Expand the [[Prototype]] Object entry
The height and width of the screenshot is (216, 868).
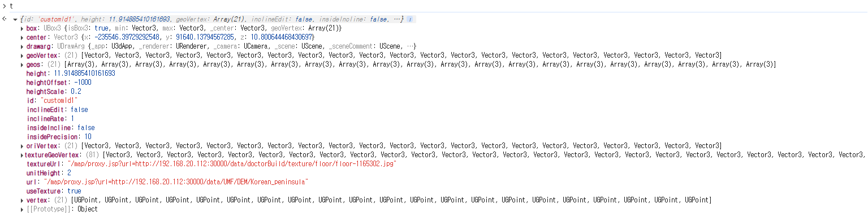[x=22, y=209]
